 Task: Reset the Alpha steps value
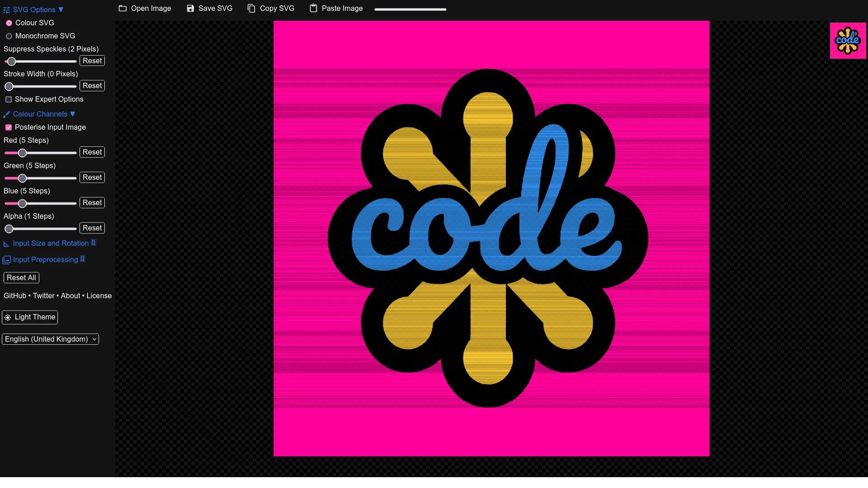click(92, 228)
